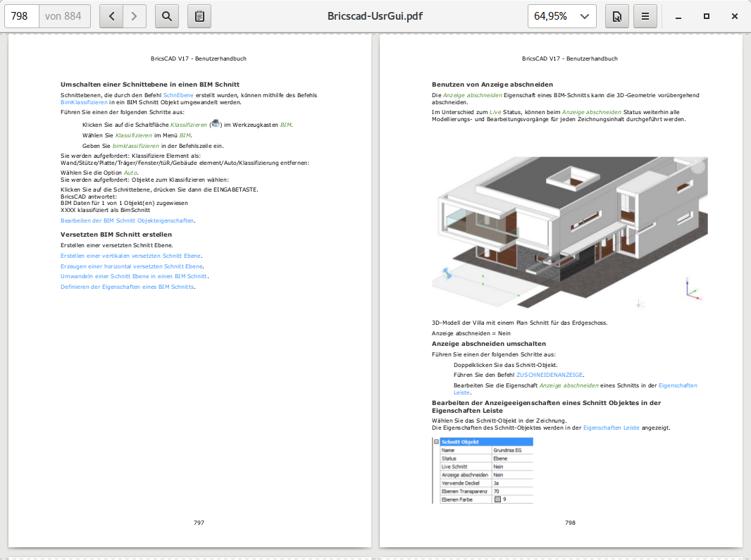The image size is (751, 560).
Task: Click the Ebenen Farbe color swatch
Action: pos(497,499)
